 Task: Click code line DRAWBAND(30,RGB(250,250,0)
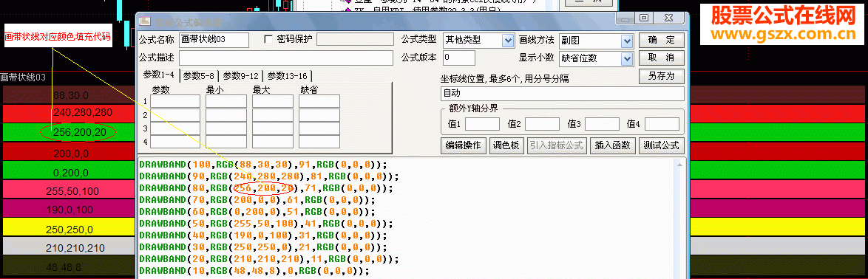tap(262, 247)
